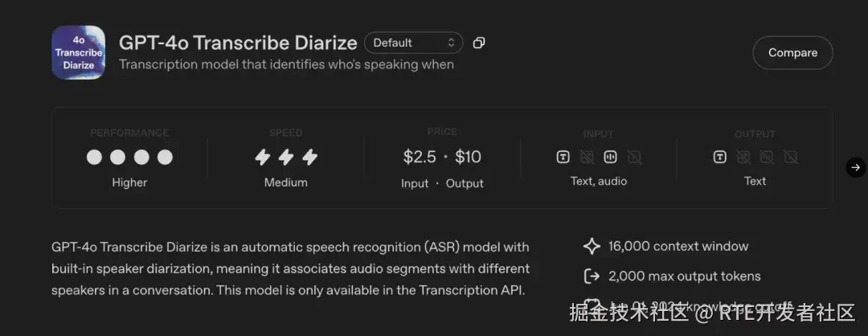
Task: Open the Default version dropdown
Action: point(414,43)
